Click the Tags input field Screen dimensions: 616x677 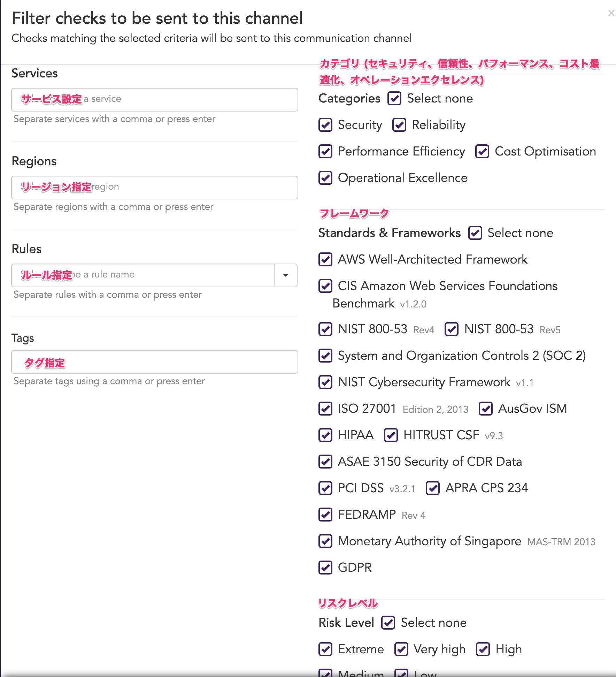tap(154, 362)
